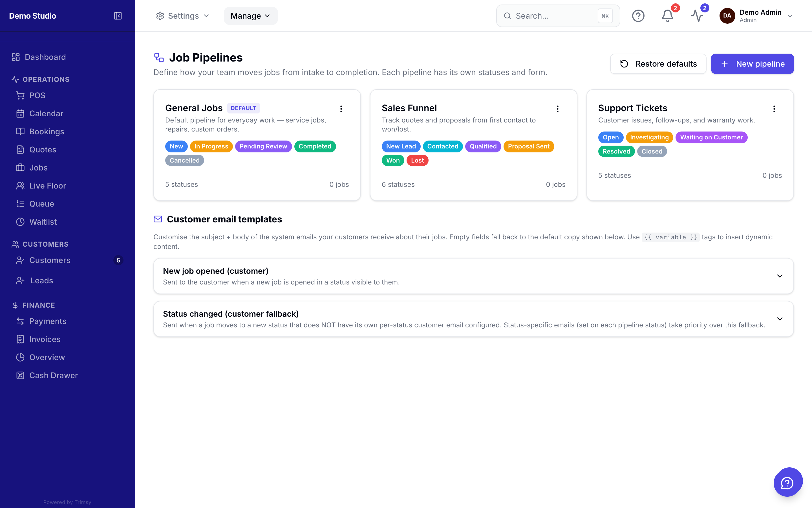The width and height of the screenshot is (812, 508).
Task: Click the Bookings book icon
Action: pos(20,131)
